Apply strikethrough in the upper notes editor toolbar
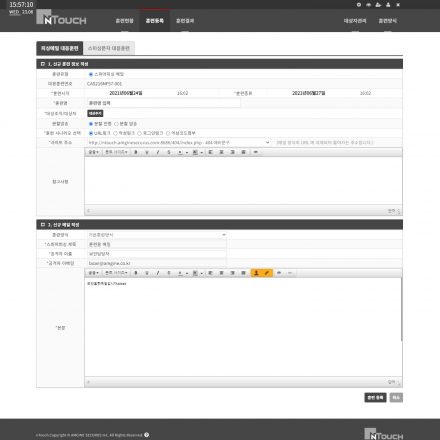 click(169, 152)
